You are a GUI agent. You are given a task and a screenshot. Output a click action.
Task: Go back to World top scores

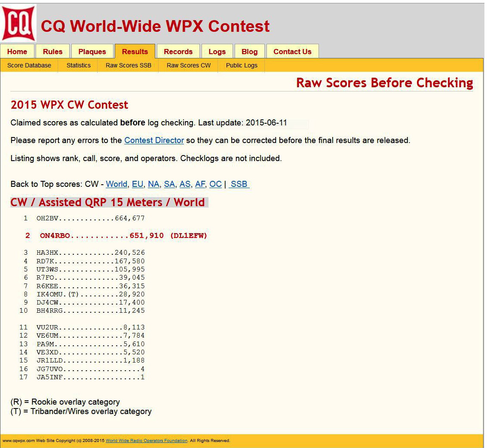116,184
